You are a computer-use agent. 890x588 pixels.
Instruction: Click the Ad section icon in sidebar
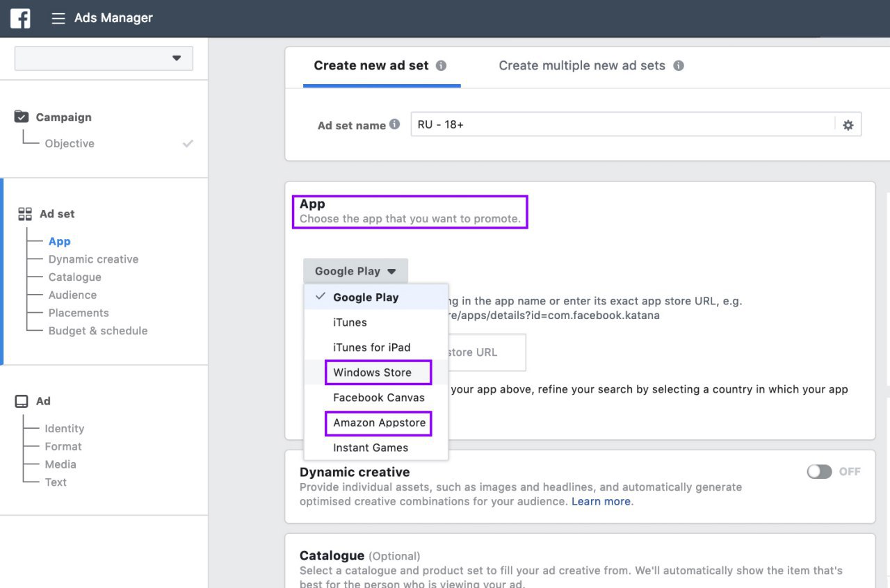(x=22, y=401)
